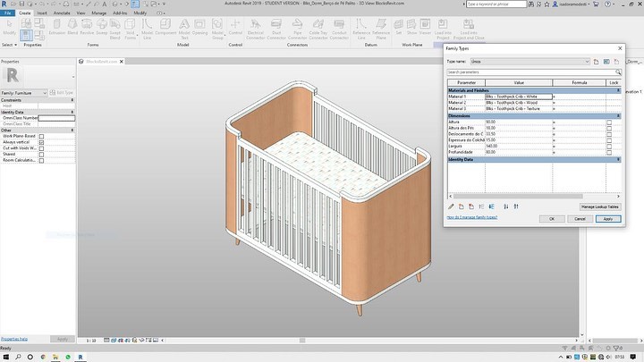
Task: Open Revit from the Windows taskbar
Action: tap(80, 357)
